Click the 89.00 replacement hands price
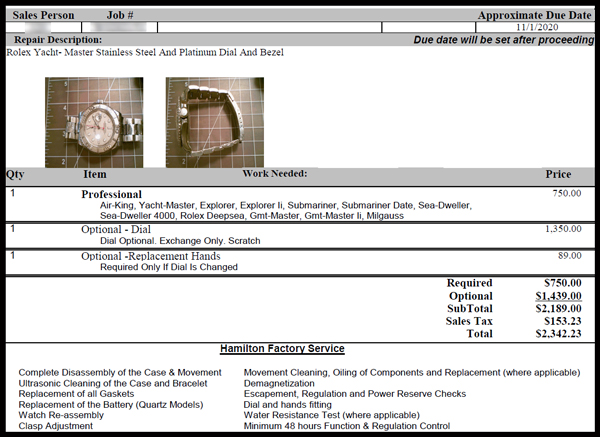This screenshot has width=600, height=437. point(570,256)
